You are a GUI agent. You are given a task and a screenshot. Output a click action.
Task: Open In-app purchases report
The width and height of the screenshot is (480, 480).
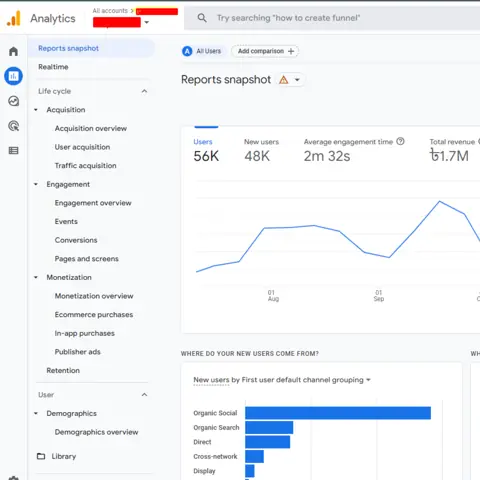click(x=85, y=333)
